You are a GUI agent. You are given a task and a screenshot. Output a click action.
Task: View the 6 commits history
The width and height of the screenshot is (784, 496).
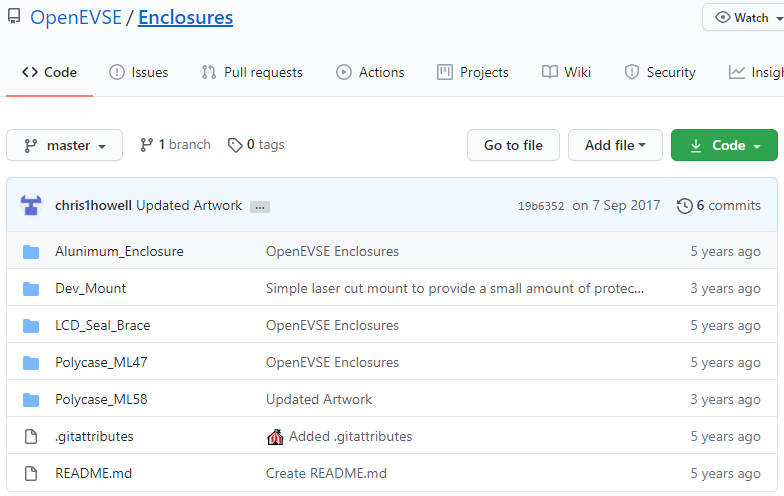point(719,206)
